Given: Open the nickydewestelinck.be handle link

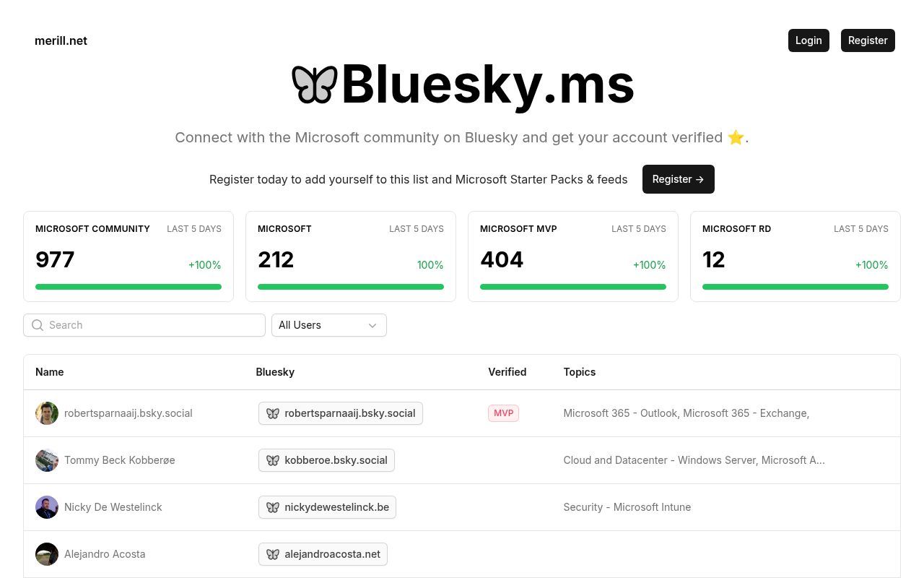Looking at the screenshot, I should tap(327, 507).
